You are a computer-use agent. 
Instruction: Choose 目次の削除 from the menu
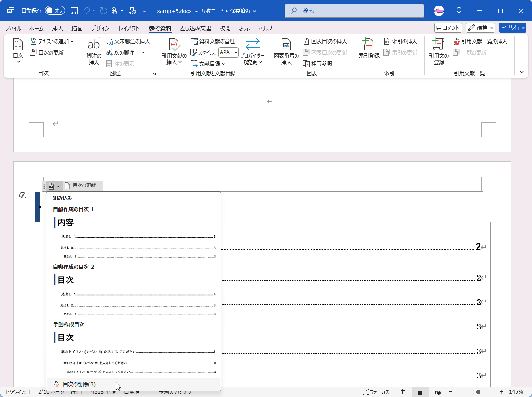click(x=133, y=384)
